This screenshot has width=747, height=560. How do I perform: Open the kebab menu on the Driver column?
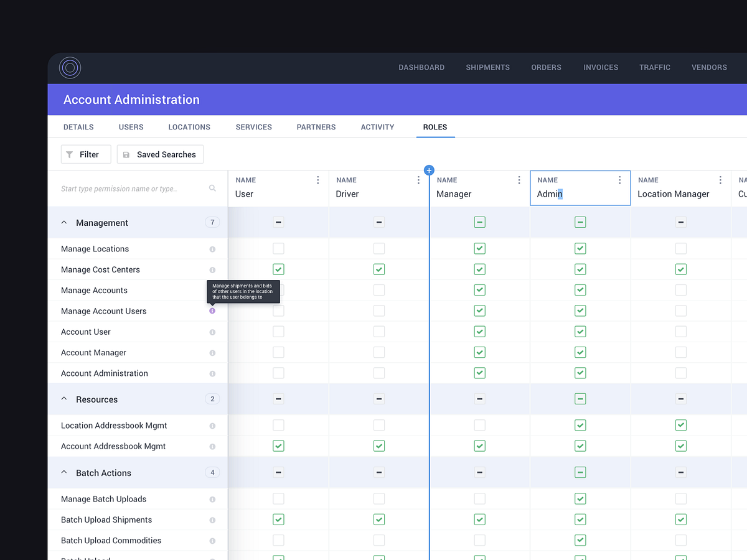[x=418, y=179]
